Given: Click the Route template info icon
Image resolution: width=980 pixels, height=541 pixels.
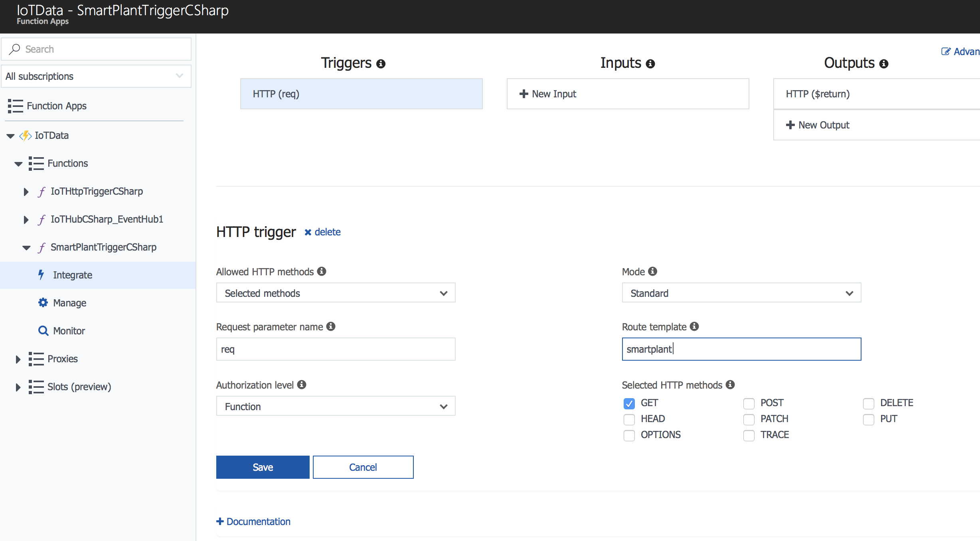Looking at the screenshot, I should [x=694, y=326].
